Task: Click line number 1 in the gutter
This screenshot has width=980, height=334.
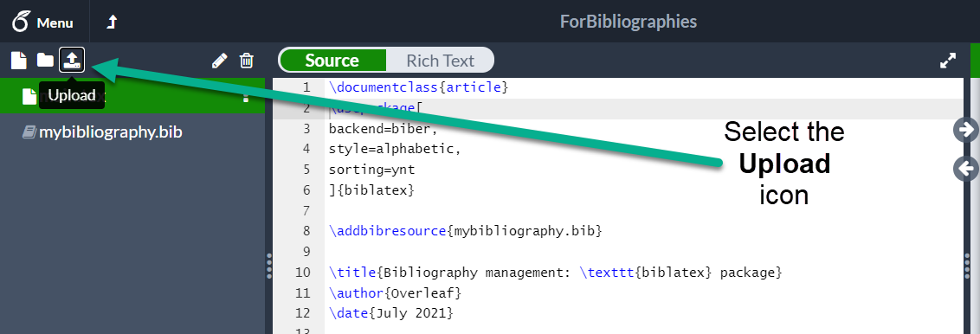Action: [306, 87]
